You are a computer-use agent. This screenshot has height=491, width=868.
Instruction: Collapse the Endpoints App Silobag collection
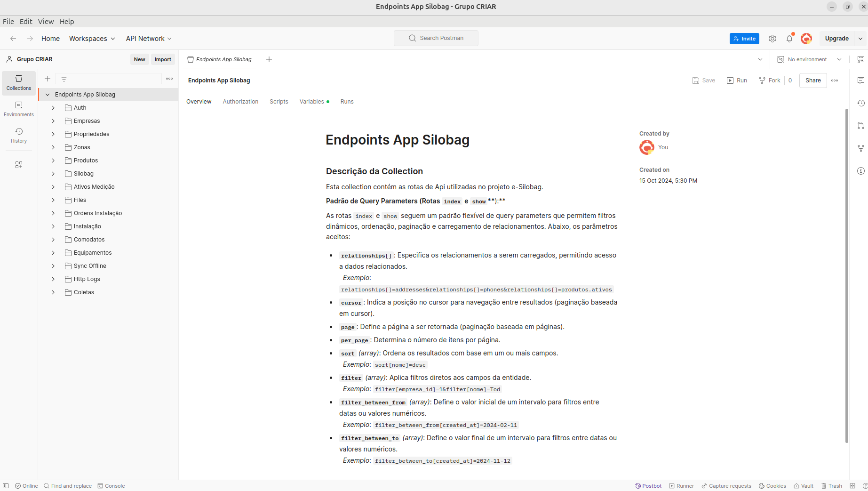[48, 95]
